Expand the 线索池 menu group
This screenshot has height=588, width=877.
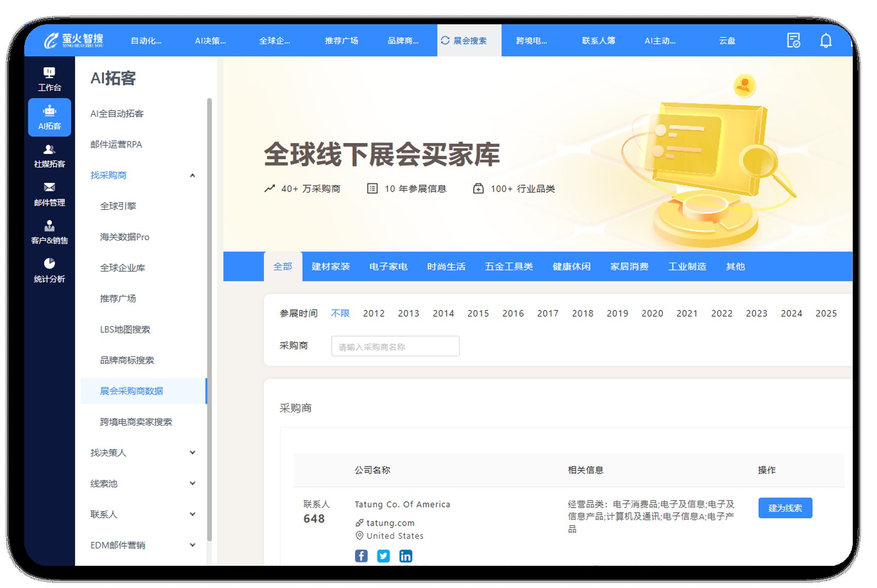(192, 484)
